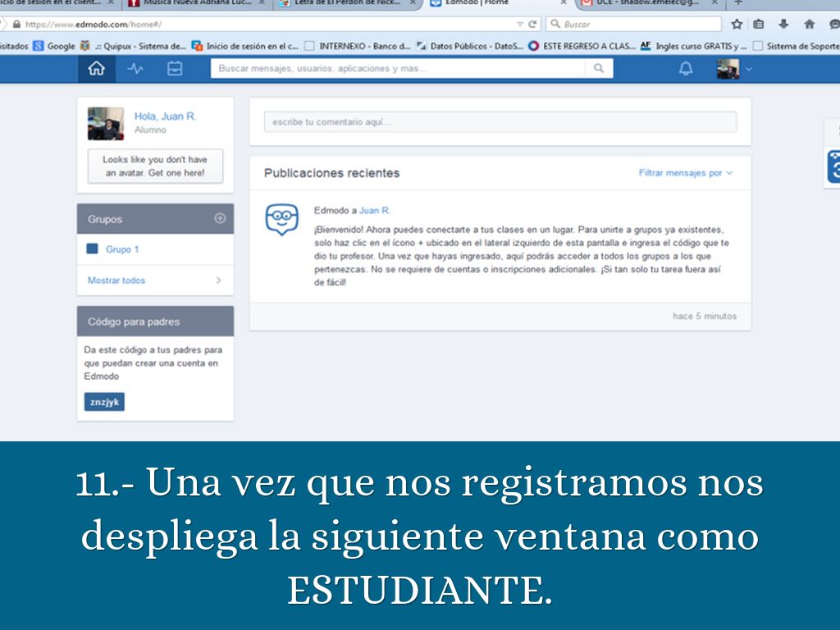Image resolution: width=840 pixels, height=630 pixels.
Task: Open the account menu beside profile picture
Action: pyautogui.click(x=748, y=70)
